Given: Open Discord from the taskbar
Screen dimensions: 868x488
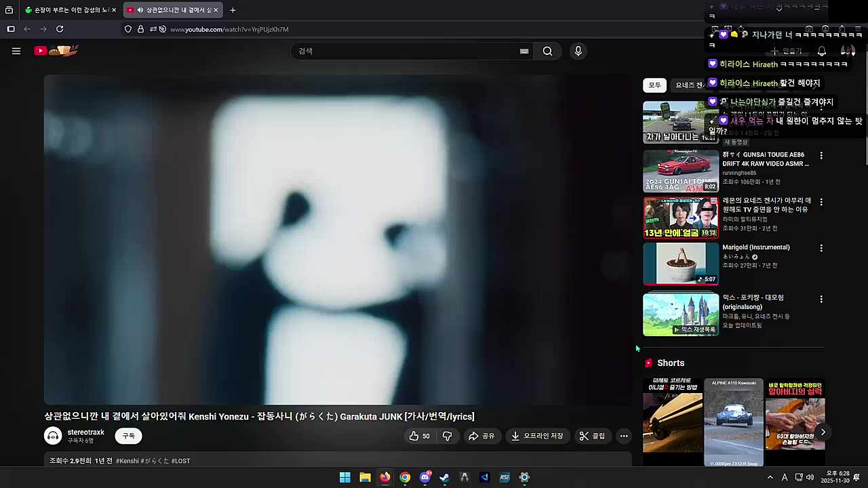Looking at the screenshot, I should click(425, 477).
